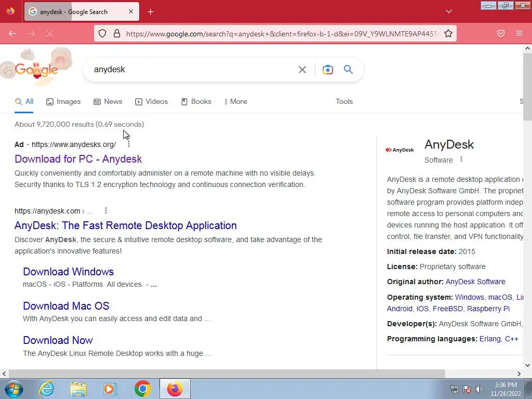Select the All results tab
The height and width of the screenshot is (399, 532).
[24, 102]
